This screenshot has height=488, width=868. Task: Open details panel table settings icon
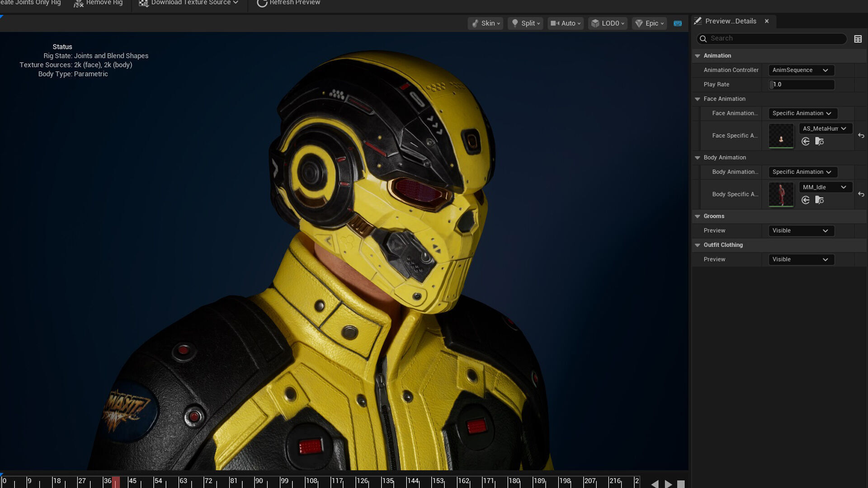[x=858, y=39]
